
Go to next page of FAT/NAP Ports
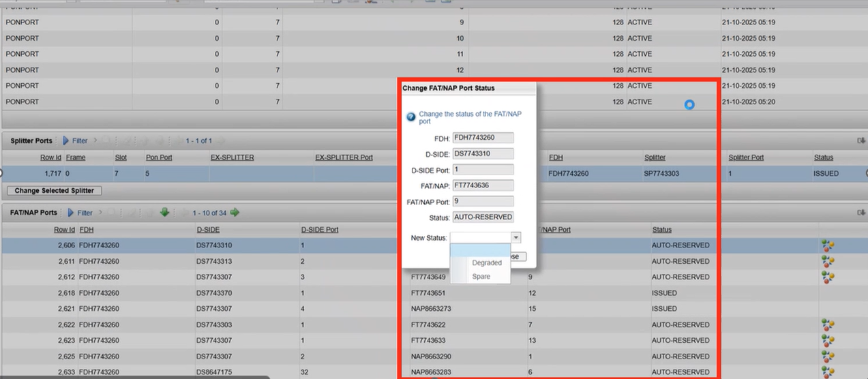[x=235, y=213]
